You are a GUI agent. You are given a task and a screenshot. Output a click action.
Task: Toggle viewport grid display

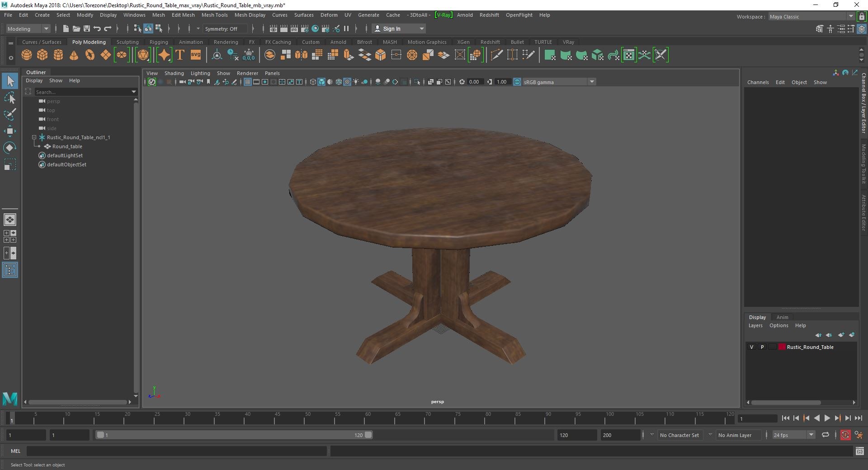pos(248,82)
